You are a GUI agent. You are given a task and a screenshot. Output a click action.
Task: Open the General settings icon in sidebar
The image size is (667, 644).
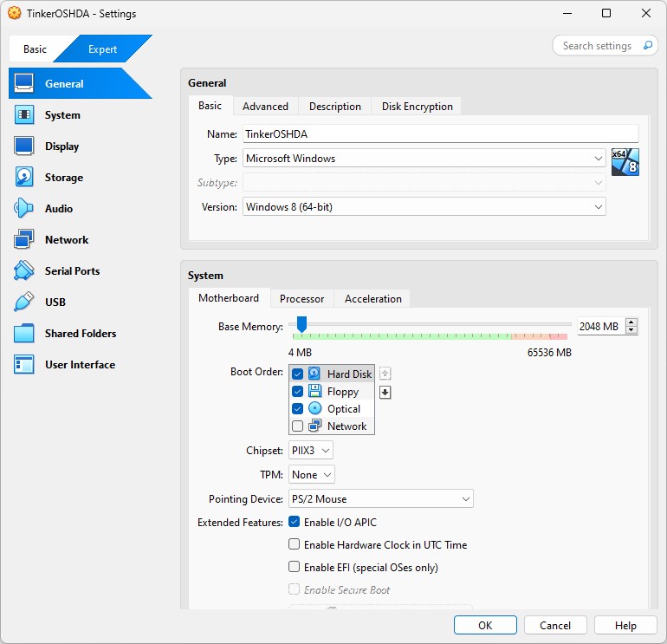click(24, 83)
